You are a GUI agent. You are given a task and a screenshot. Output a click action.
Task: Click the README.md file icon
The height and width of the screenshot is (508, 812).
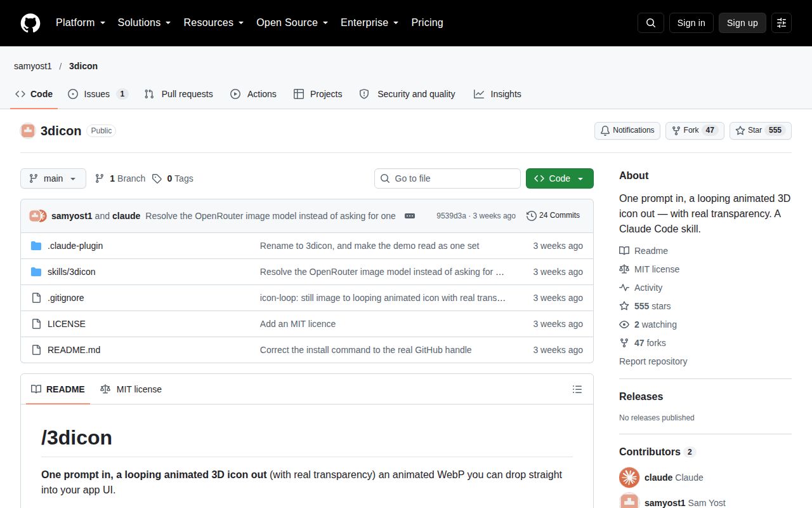pos(36,350)
